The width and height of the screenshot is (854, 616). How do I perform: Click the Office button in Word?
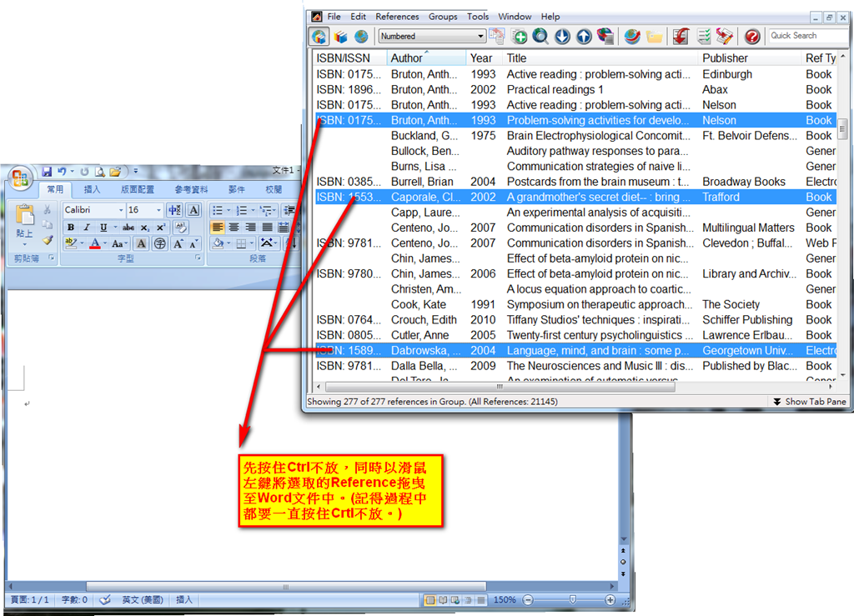pos(20,178)
